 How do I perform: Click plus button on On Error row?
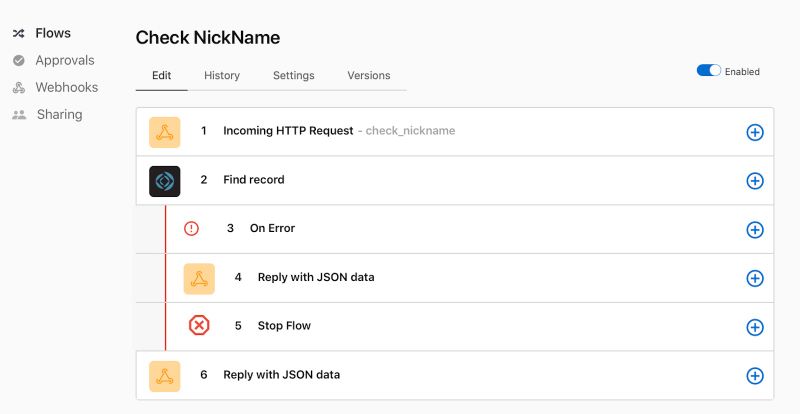point(755,230)
